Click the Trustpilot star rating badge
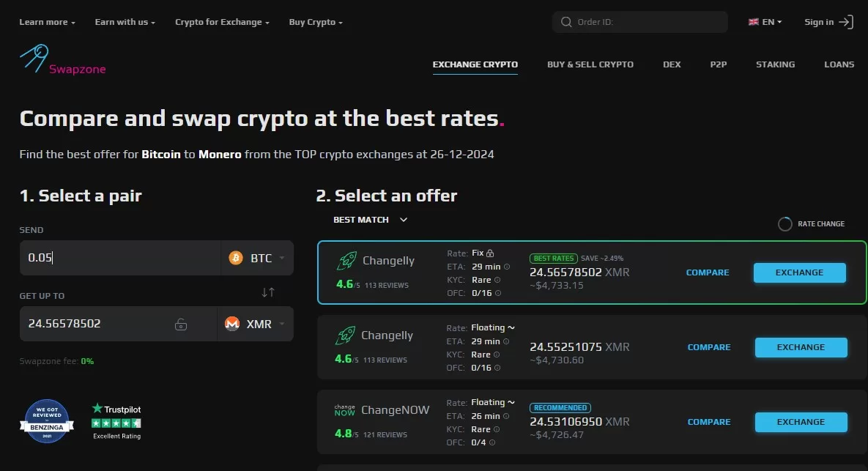 (x=116, y=421)
